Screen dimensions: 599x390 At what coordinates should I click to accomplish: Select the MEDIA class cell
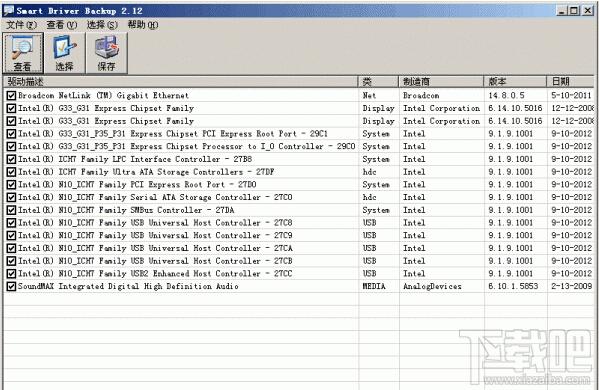tap(374, 286)
